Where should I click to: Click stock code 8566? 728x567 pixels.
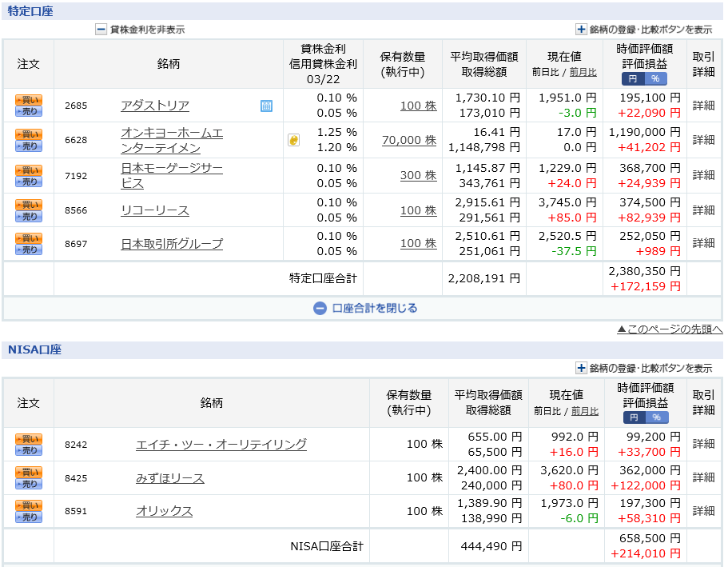(76, 210)
